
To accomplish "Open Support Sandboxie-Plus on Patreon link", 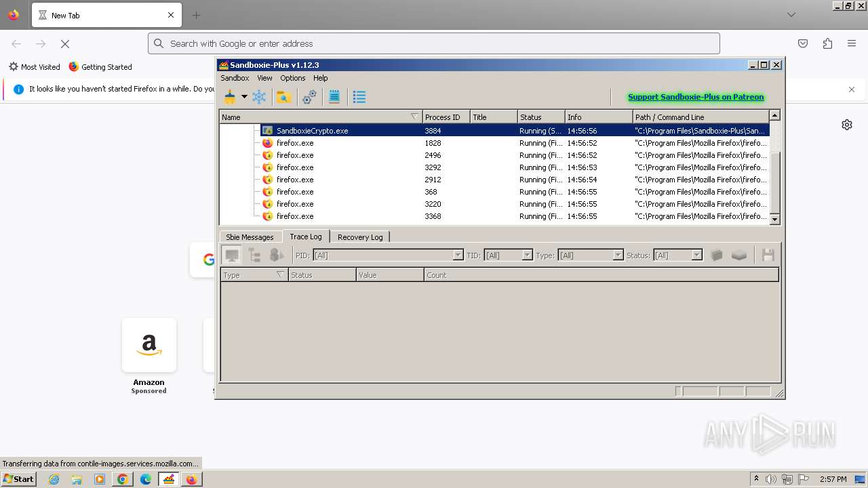I will [696, 97].
